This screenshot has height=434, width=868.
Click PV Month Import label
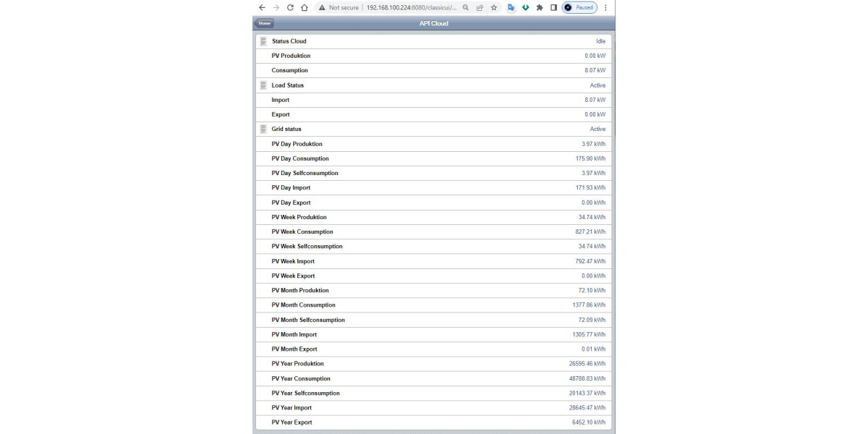pyautogui.click(x=294, y=334)
